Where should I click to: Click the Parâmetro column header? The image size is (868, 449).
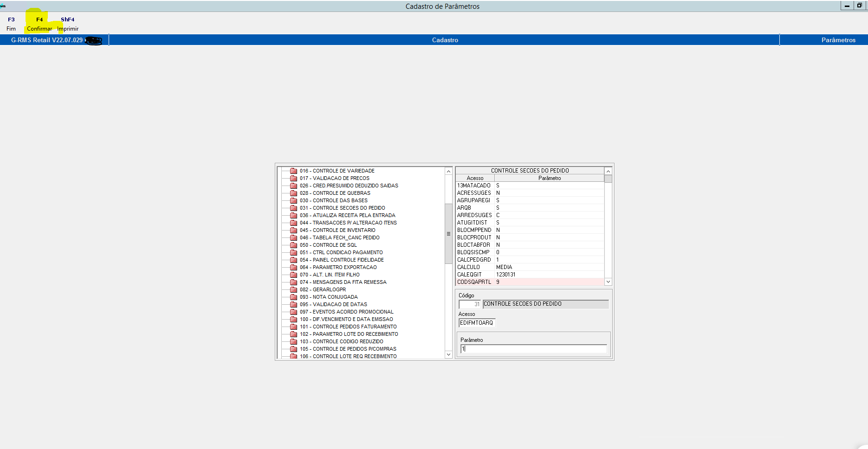pyautogui.click(x=550, y=178)
